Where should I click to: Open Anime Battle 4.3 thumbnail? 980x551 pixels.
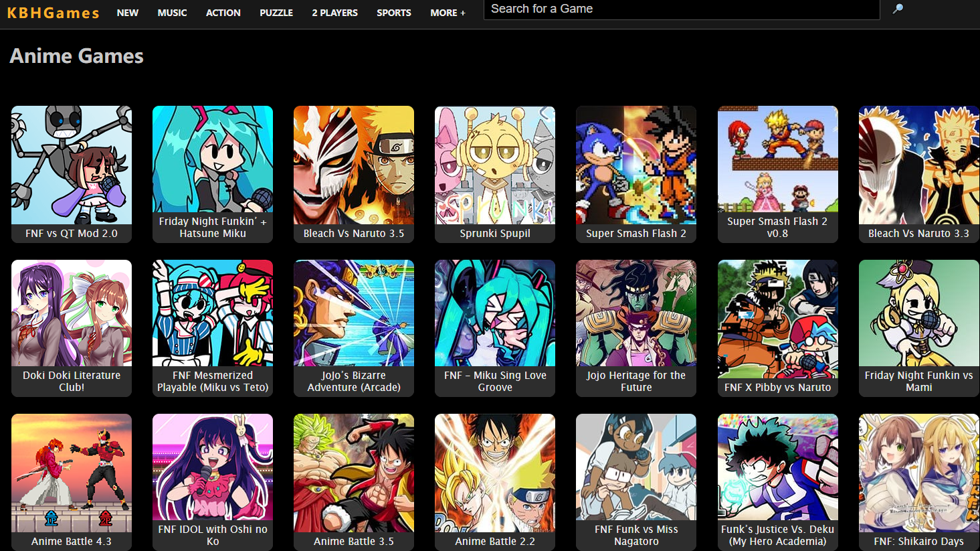tap(72, 473)
